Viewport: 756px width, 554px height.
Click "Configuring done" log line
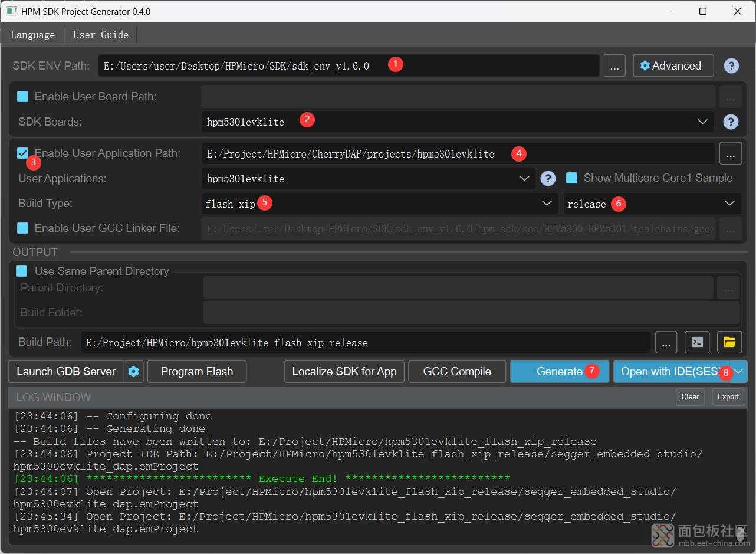[113, 416]
